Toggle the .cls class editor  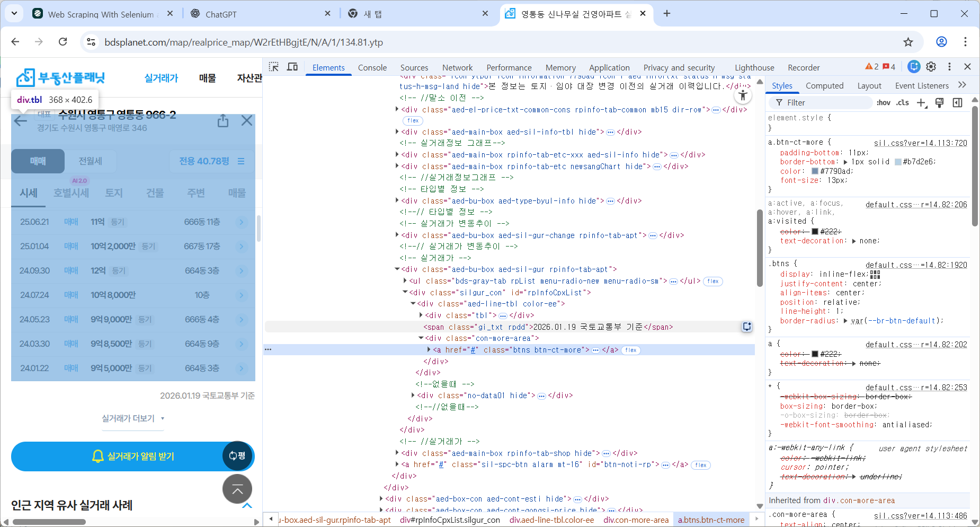coord(903,103)
